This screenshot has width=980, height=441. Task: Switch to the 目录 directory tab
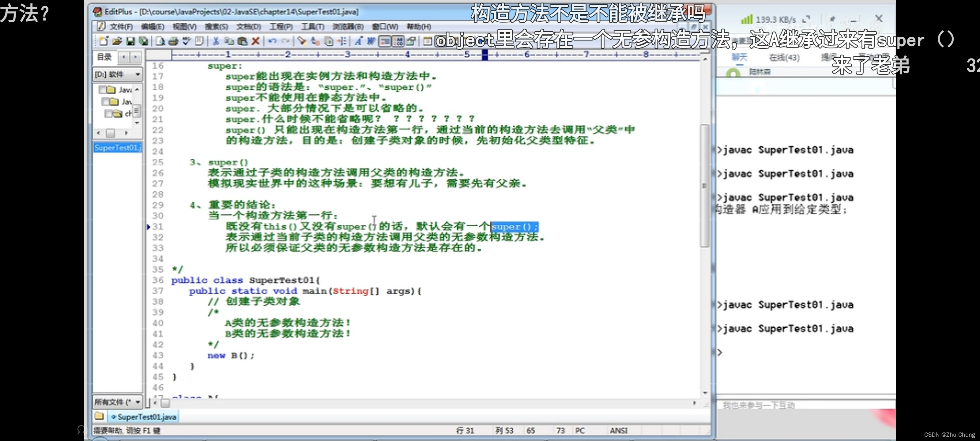(x=104, y=57)
